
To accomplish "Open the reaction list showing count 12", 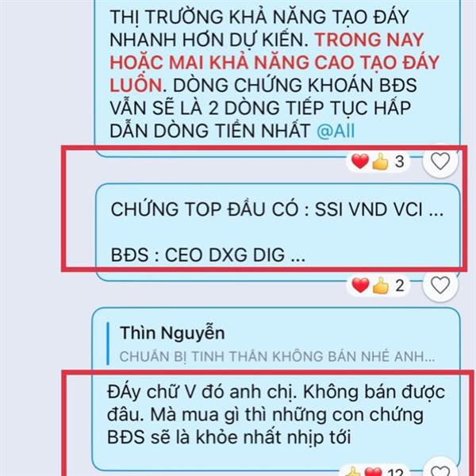I will click(375, 471).
